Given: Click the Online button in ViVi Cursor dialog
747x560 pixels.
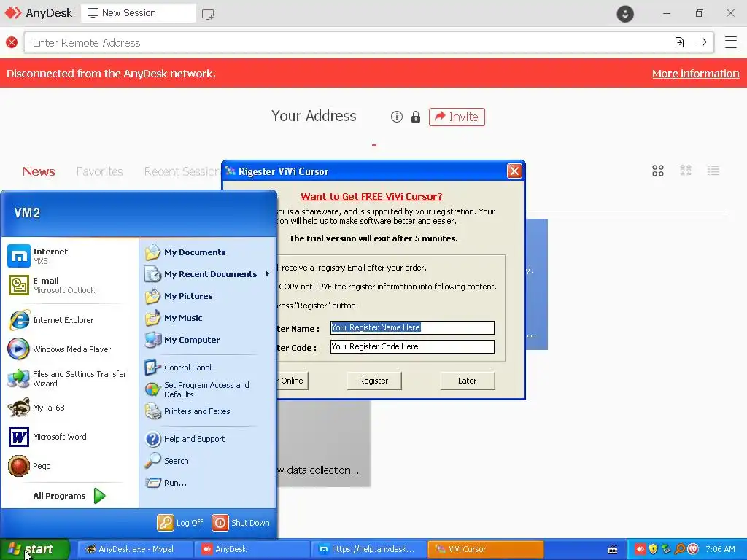Looking at the screenshot, I should tap(293, 381).
